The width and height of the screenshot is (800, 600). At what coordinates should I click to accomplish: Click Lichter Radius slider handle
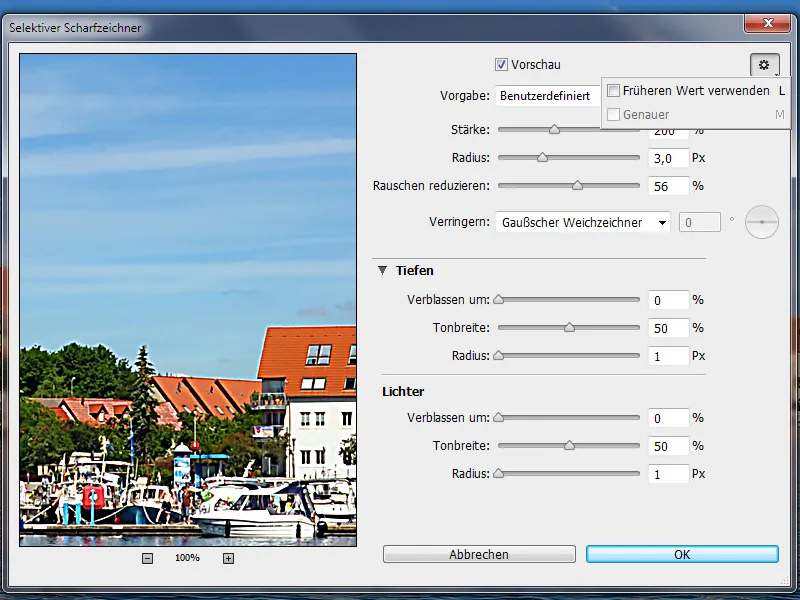tap(498, 474)
